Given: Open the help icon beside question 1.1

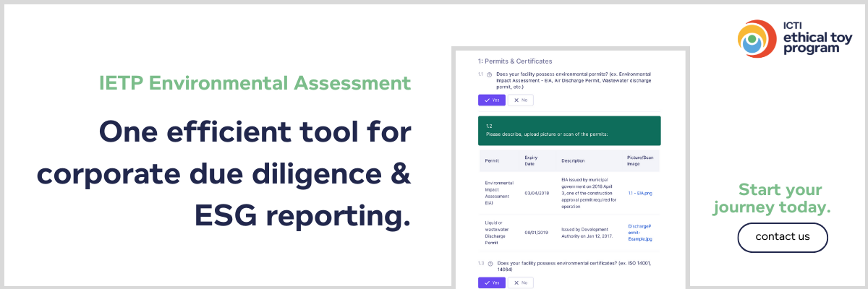Looking at the screenshot, I should pos(490,74).
